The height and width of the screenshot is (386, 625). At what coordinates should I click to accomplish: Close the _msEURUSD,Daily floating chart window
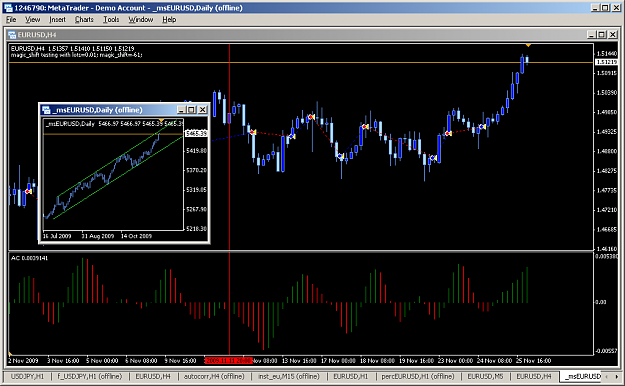(x=202, y=110)
